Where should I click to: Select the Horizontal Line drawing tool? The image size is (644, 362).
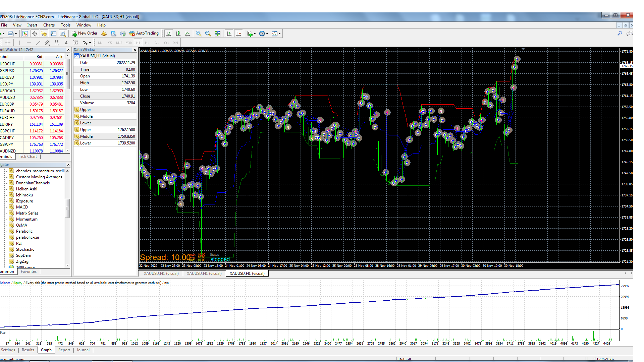tap(29, 43)
